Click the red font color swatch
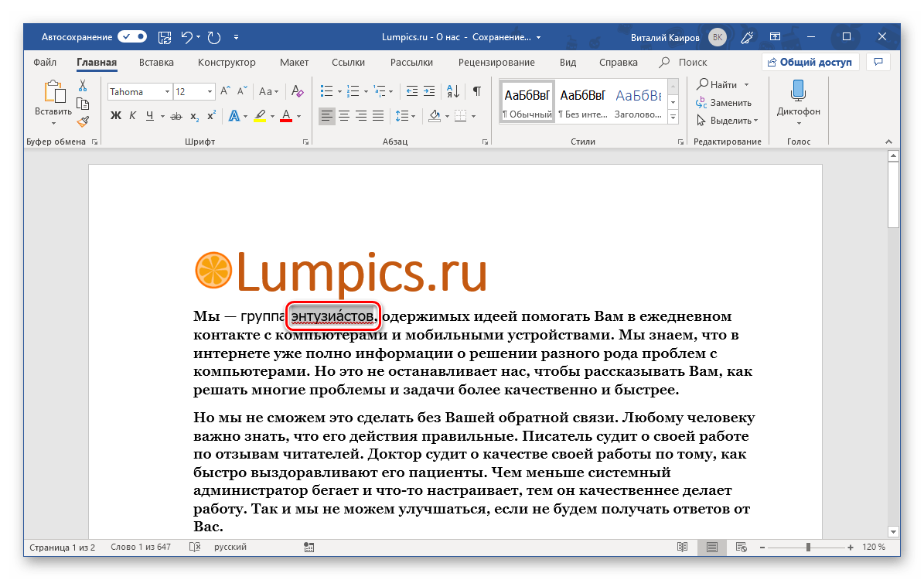The width and height of the screenshot is (924, 580). [286, 116]
